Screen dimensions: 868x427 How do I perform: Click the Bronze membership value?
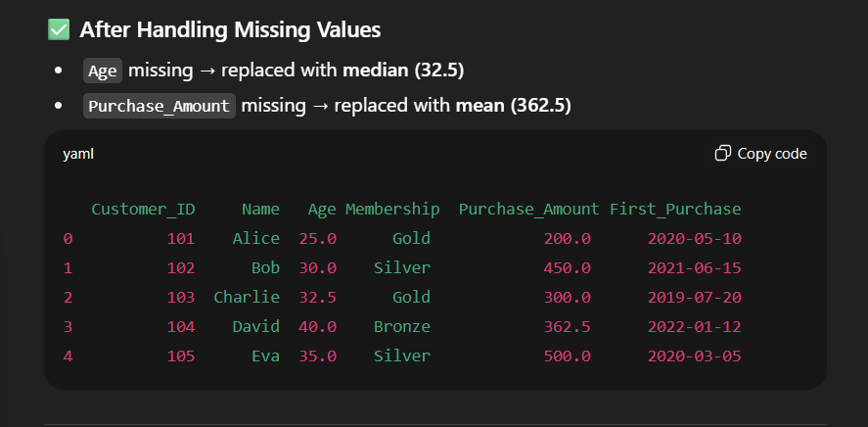click(401, 326)
